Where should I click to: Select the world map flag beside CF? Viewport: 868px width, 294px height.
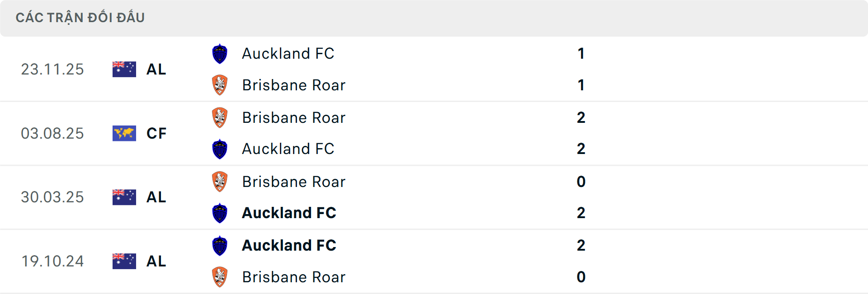tap(124, 133)
